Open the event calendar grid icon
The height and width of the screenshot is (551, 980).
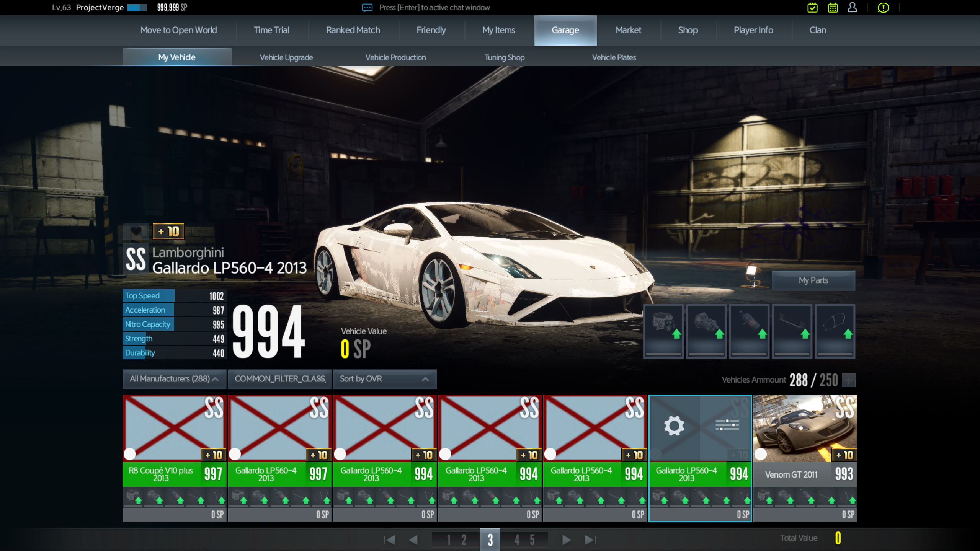833,8
